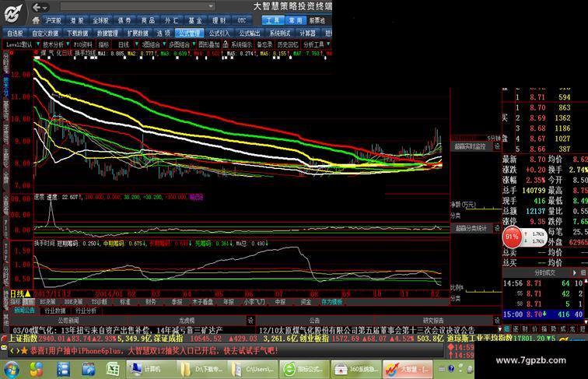The width and height of the screenshot is (588, 379).
Task: Open announcement 12/10太原煤气化股份有限公司
Action: point(367,330)
